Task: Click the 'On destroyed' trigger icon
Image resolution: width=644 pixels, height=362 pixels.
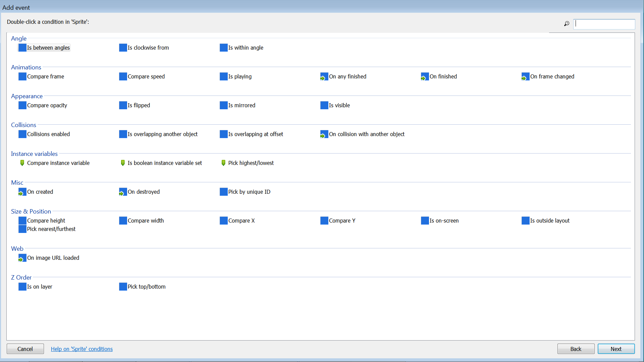Action: pos(123,192)
